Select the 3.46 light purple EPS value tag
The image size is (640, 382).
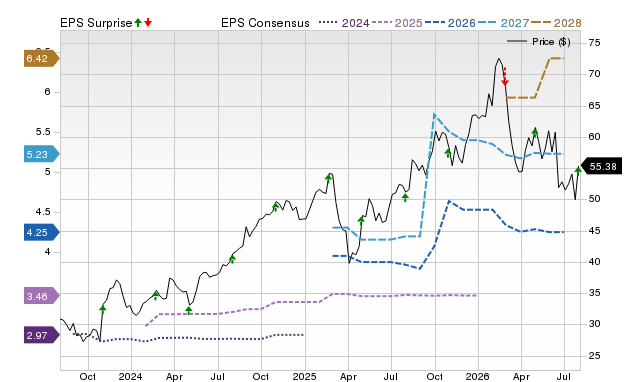coord(42,296)
